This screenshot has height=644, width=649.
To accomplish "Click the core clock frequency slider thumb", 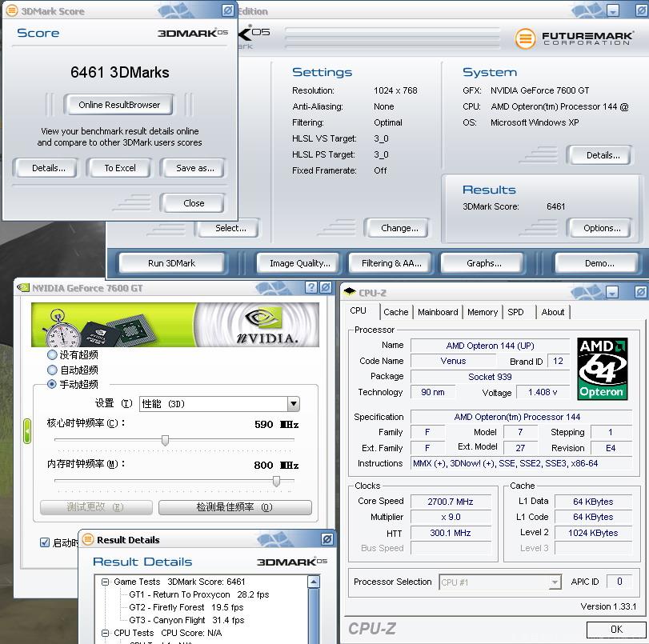I will click(x=165, y=440).
